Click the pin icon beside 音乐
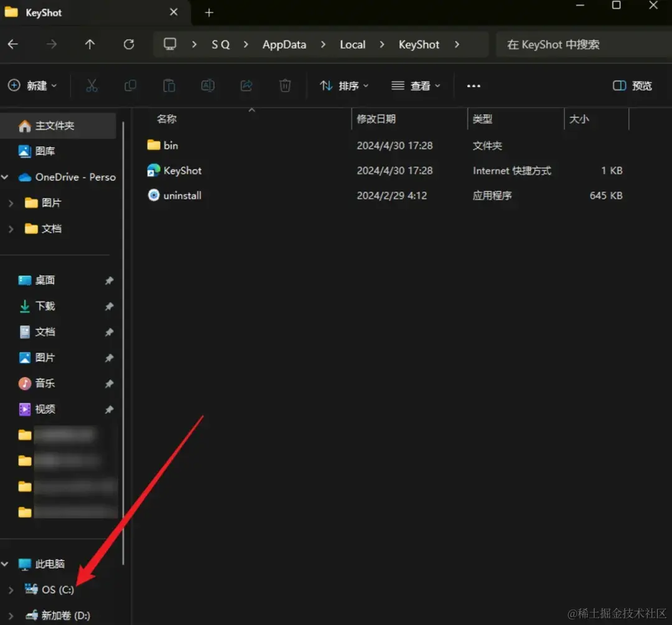 coord(110,383)
